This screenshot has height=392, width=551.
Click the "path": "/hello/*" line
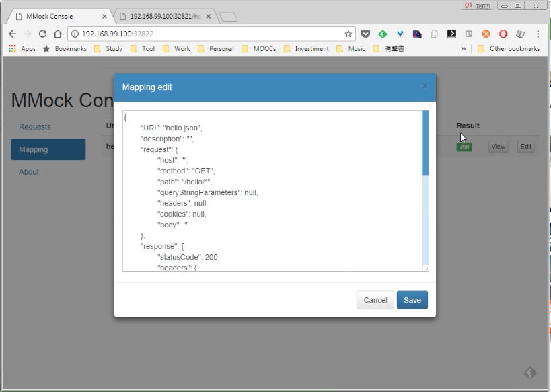pos(184,182)
